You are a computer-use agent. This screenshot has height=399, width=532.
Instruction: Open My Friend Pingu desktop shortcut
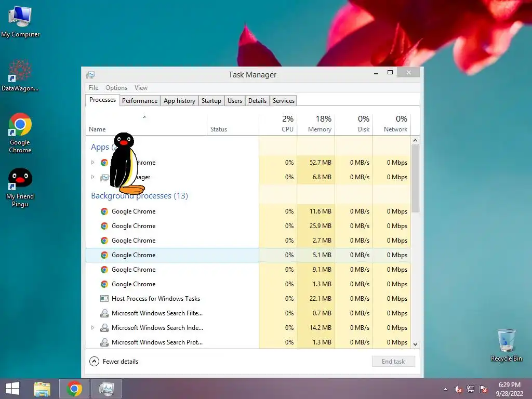(20, 187)
